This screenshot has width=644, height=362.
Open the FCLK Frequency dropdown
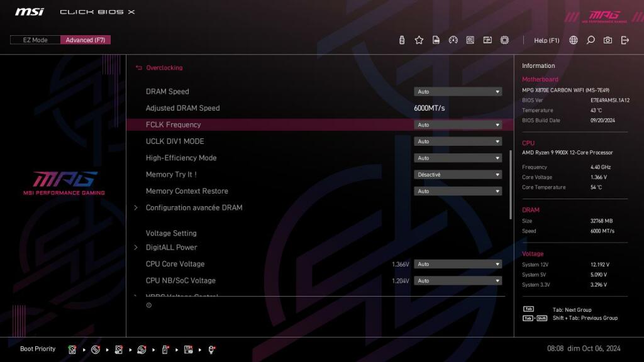[458, 124]
